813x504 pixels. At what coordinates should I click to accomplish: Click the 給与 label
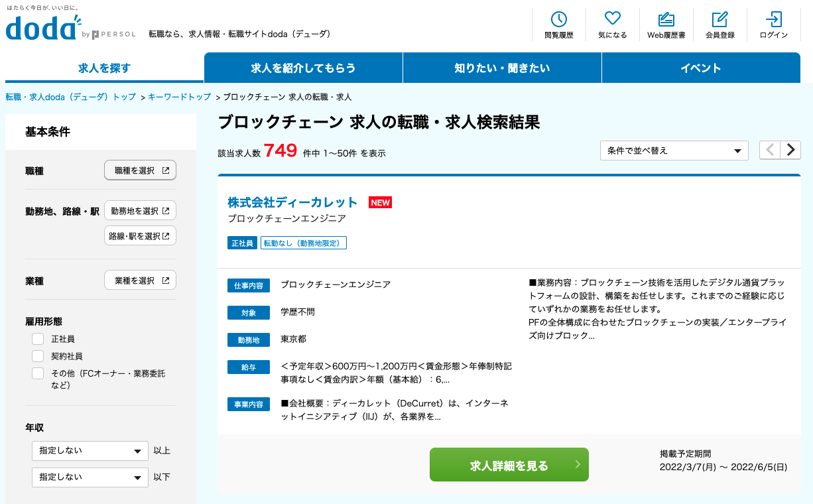tap(249, 367)
